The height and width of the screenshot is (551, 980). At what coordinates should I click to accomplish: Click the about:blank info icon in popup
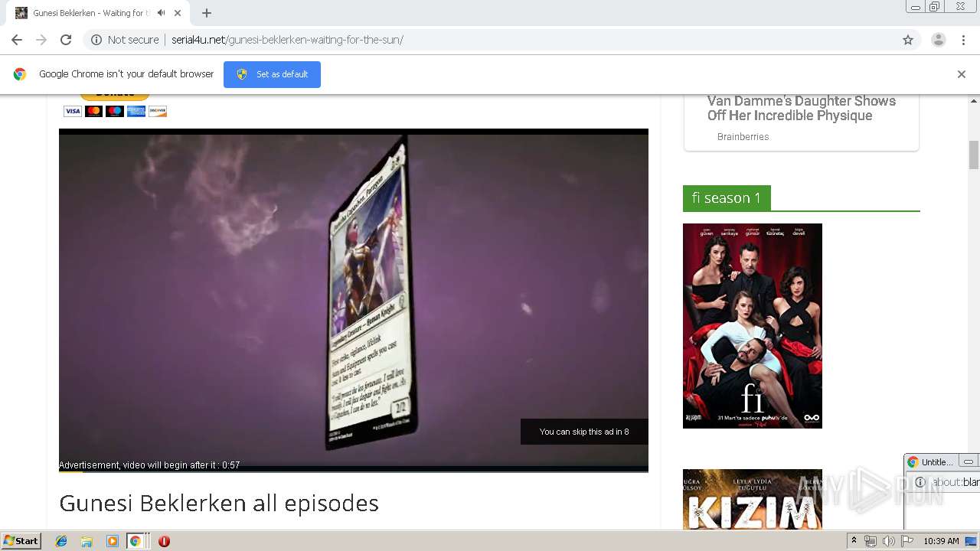pyautogui.click(x=920, y=482)
